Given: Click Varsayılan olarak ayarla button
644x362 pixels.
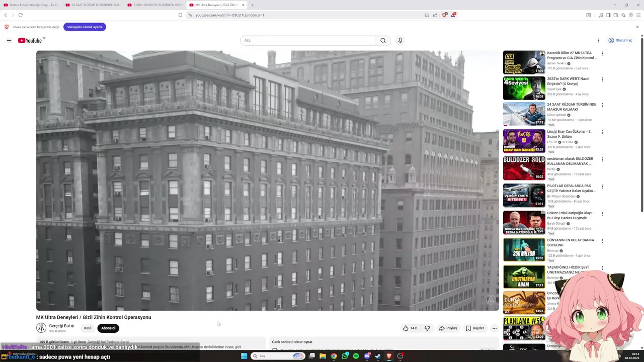Looking at the screenshot, I should tap(85, 27).
